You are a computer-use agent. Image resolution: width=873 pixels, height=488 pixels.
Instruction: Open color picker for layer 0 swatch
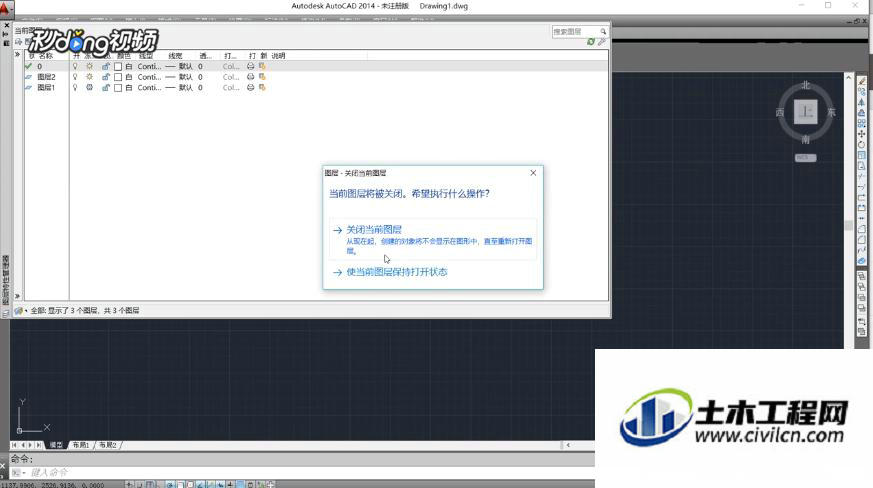click(118, 66)
